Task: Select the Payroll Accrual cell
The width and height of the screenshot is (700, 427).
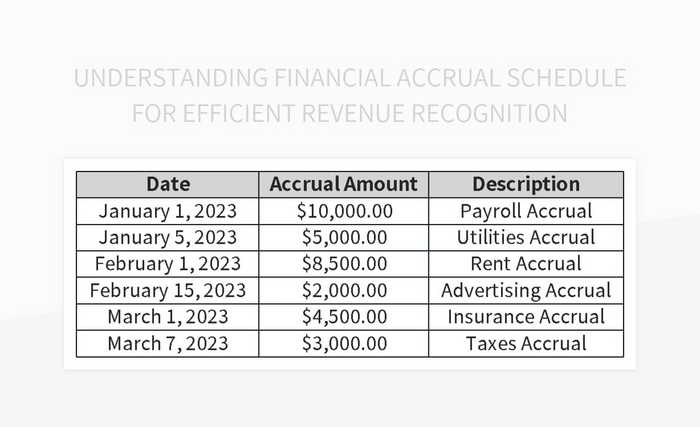Action: pos(526,211)
